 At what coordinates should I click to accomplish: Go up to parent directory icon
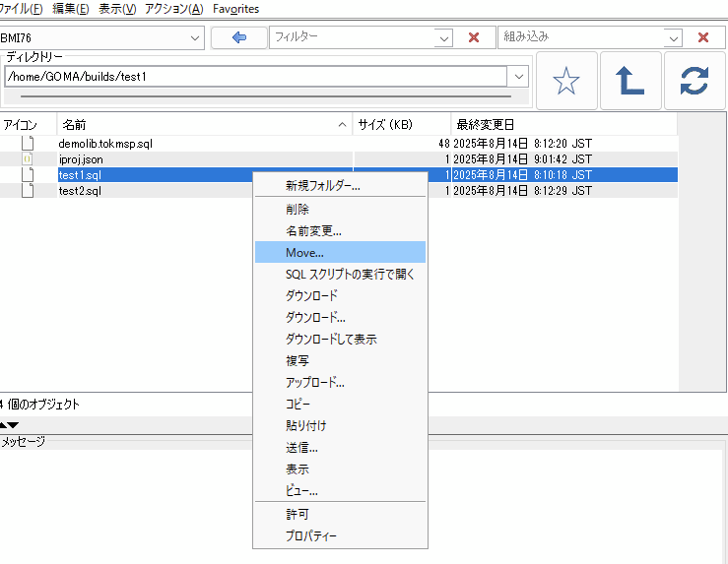(630, 81)
